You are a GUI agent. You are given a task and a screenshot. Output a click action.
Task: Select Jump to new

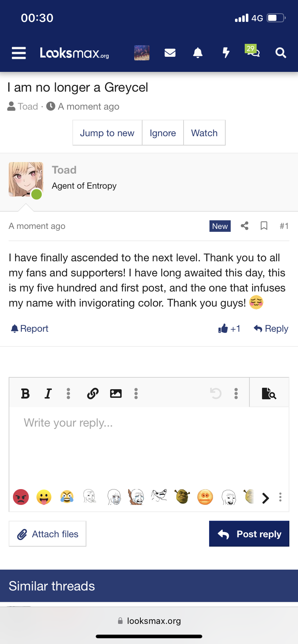107,133
